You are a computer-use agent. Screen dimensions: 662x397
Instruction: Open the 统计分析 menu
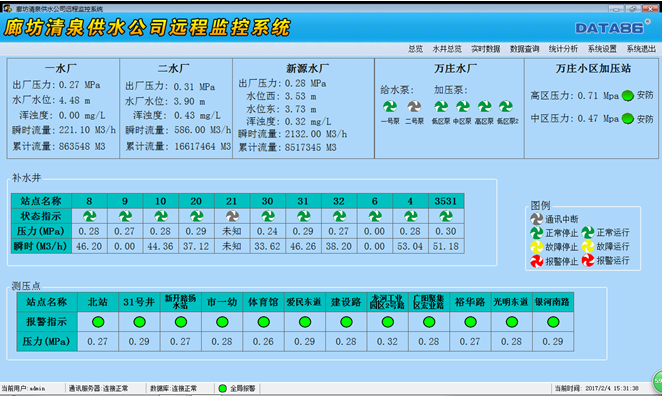point(563,49)
